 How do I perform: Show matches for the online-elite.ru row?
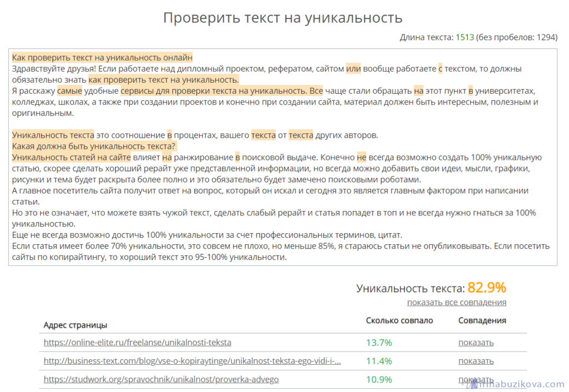click(x=476, y=343)
